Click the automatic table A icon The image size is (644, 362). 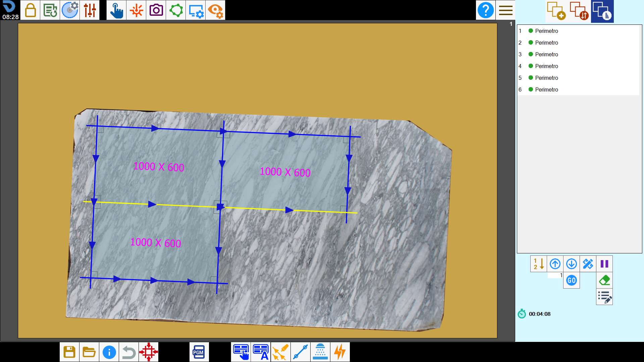coord(261,352)
